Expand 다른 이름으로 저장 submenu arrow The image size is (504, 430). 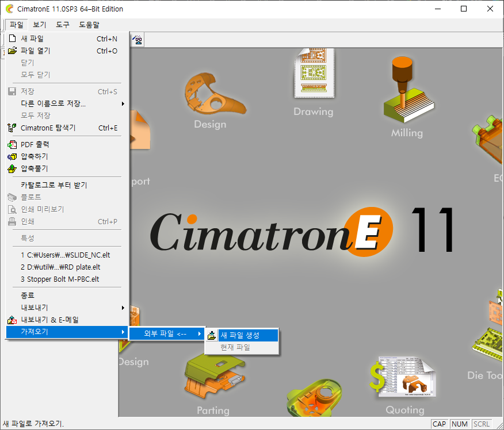point(123,103)
